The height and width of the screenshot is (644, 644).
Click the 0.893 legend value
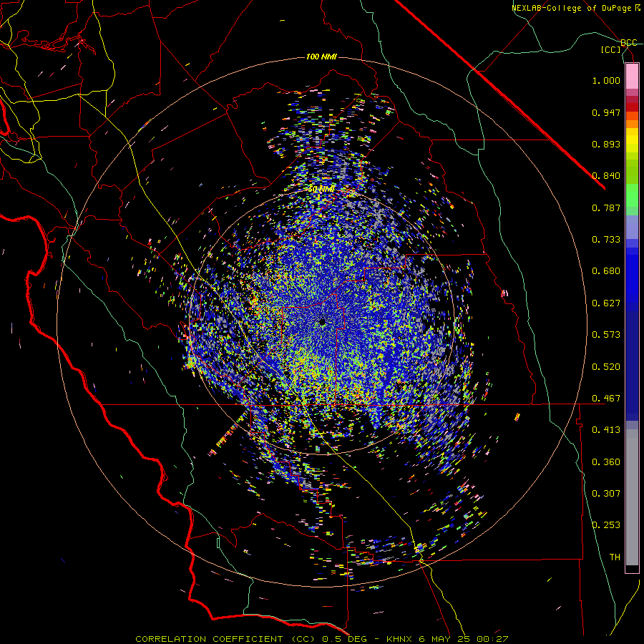coord(606,144)
